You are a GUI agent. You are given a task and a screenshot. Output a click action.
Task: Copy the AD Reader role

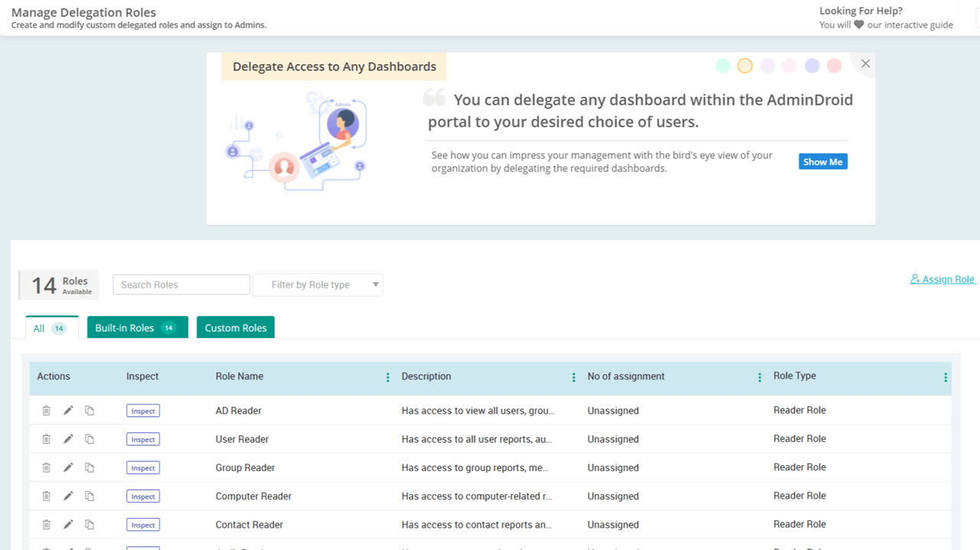[x=90, y=411]
